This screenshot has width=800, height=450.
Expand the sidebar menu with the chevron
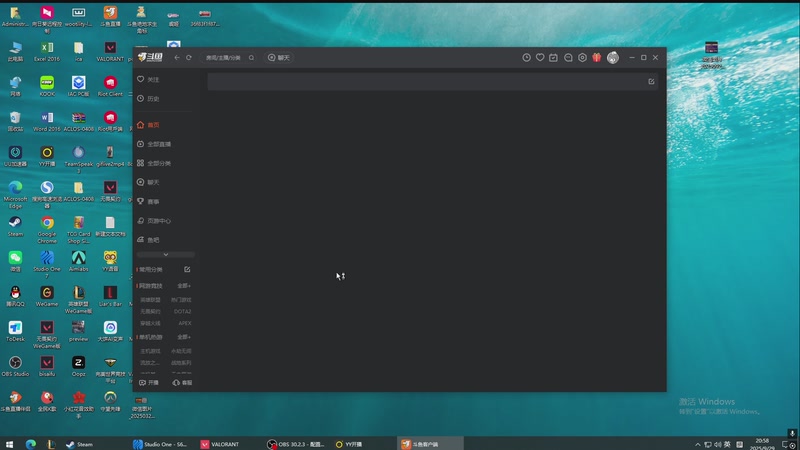point(165,255)
